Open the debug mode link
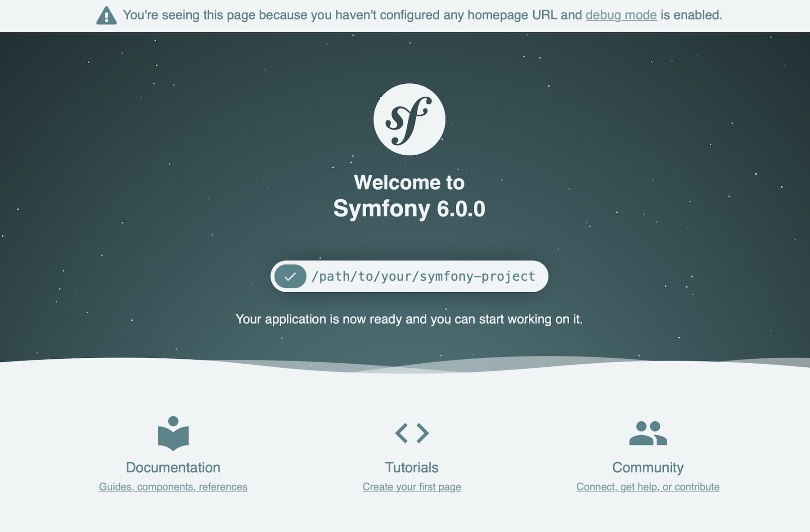 [621, 15]
